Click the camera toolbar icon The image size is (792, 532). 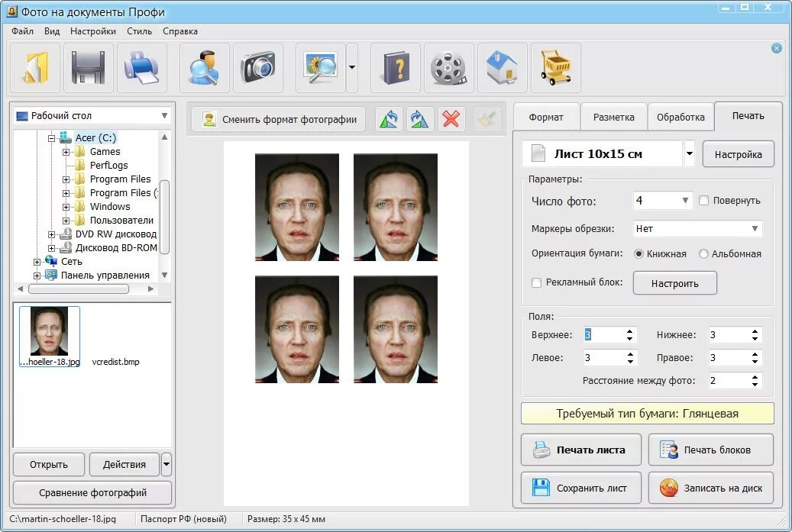(258, 68)
